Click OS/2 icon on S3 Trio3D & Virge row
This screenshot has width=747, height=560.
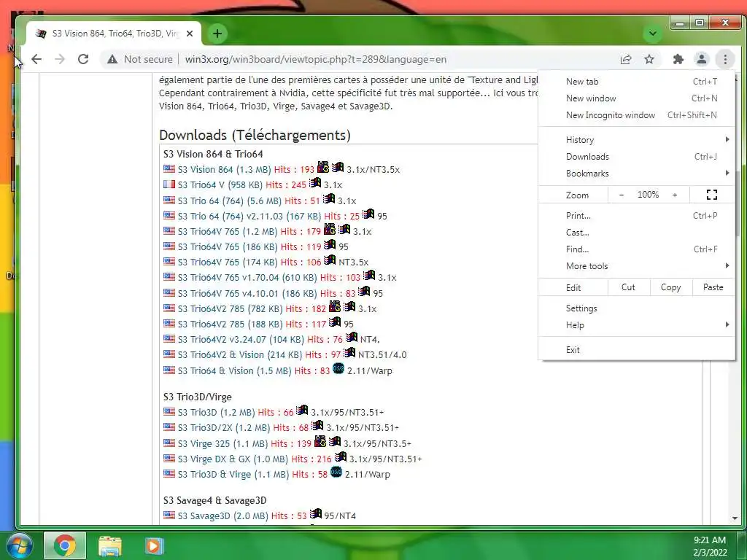[336, 472]
